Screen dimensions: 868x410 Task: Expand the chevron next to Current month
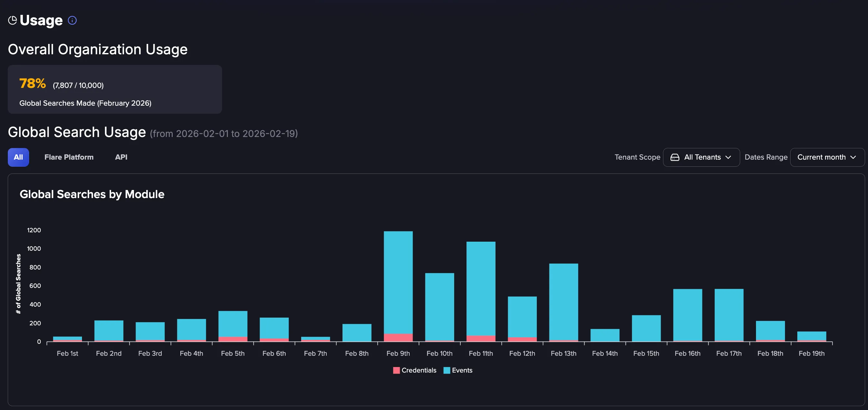(x=853, y=157)
